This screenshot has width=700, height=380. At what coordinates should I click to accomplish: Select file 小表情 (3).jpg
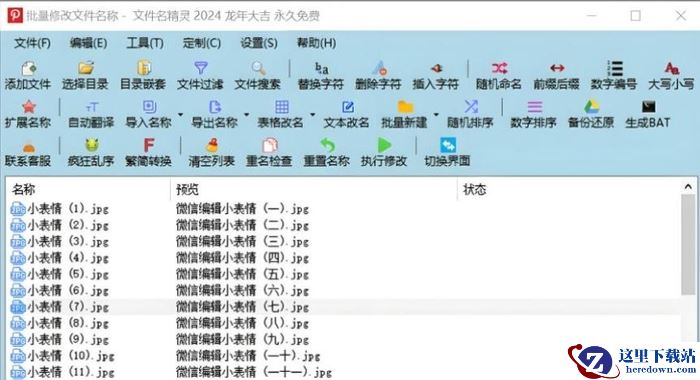coord(60,242)
